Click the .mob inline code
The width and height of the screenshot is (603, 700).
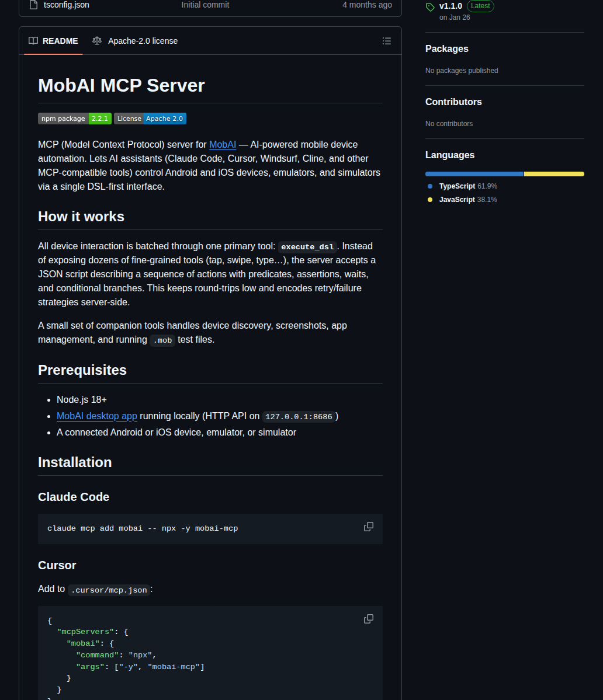tap(162, 340)
